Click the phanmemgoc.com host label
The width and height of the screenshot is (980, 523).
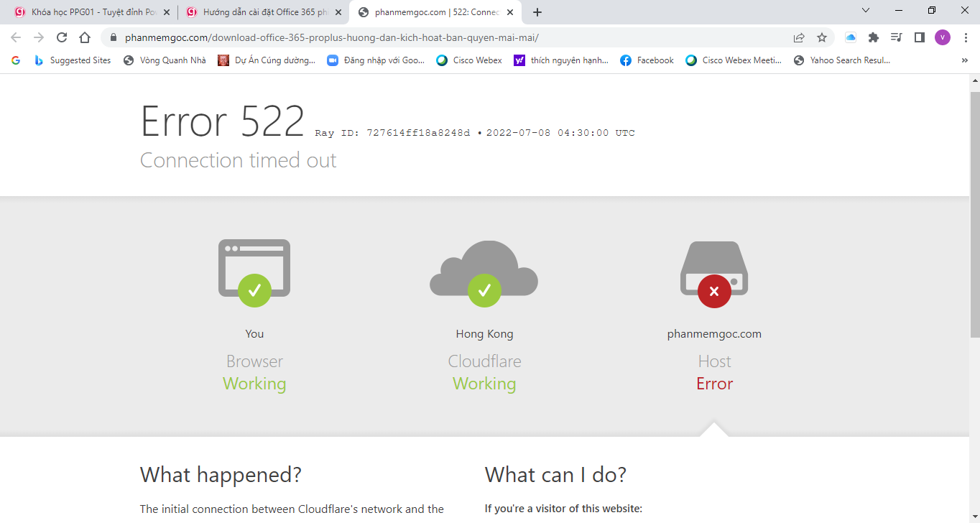click(x=714, y=334)
